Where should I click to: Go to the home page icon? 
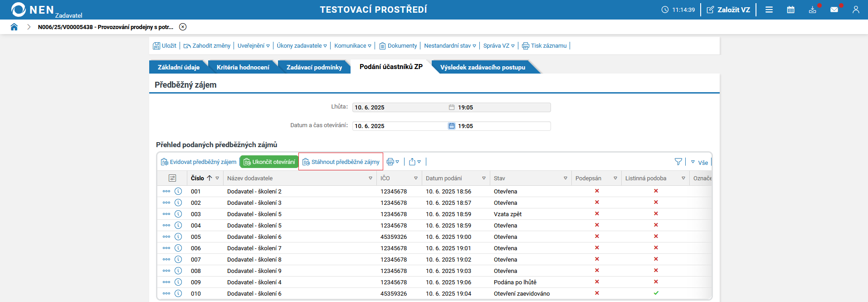(x=14, y=27)
